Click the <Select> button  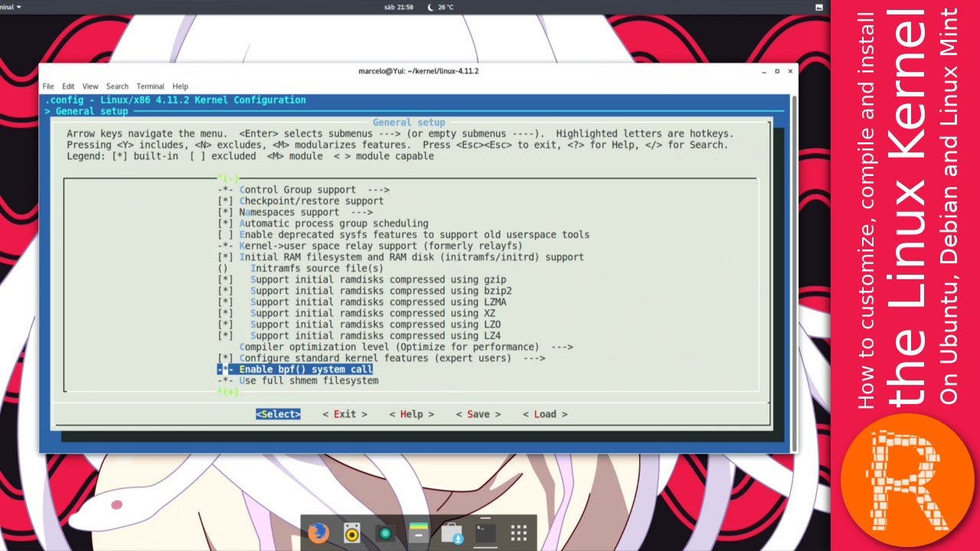tap(278, 414)
